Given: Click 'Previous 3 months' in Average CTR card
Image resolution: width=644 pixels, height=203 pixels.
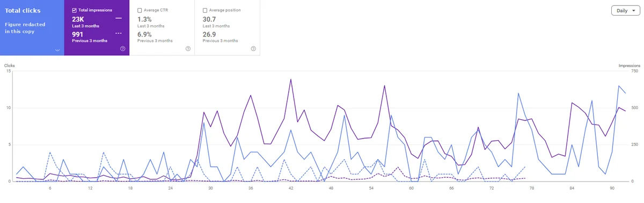Looking at the screenshot, I should click(x=155, y=41).
